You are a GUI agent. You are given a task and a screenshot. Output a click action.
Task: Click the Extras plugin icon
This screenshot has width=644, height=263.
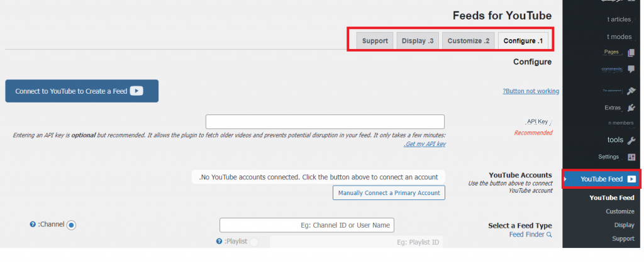[x=631, y=108]
